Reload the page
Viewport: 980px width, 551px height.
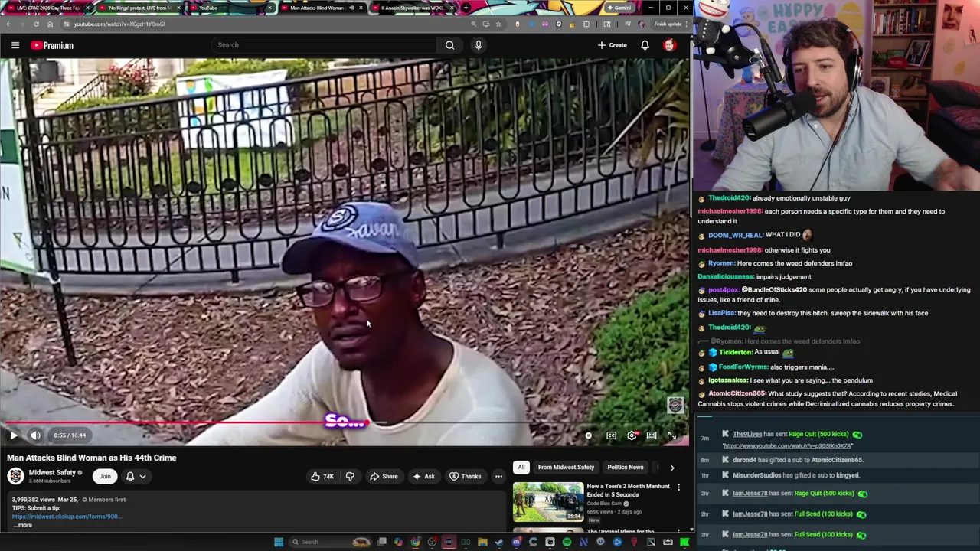point(36,24)
